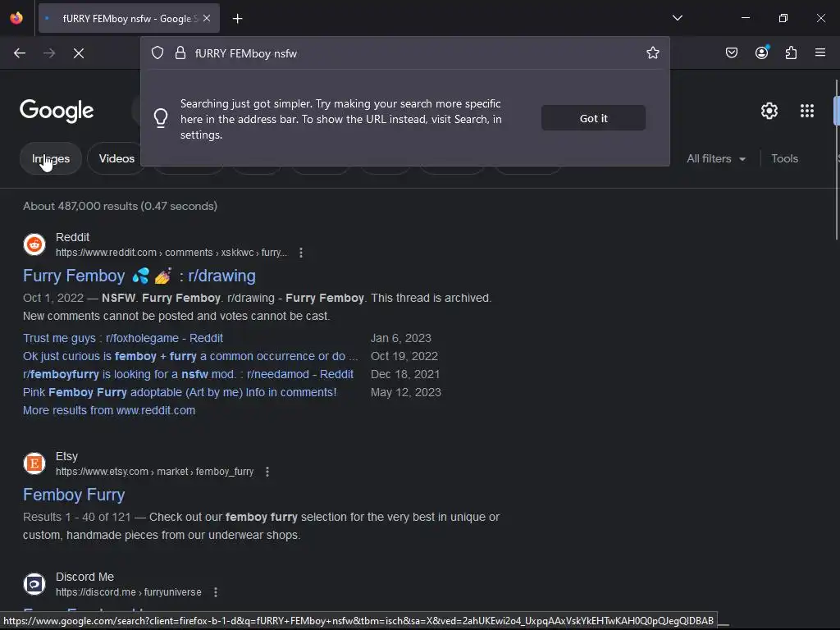Open Furry Femboy r/drawing result link
This screenshot has width=840, height=630.
click(139, 276)
